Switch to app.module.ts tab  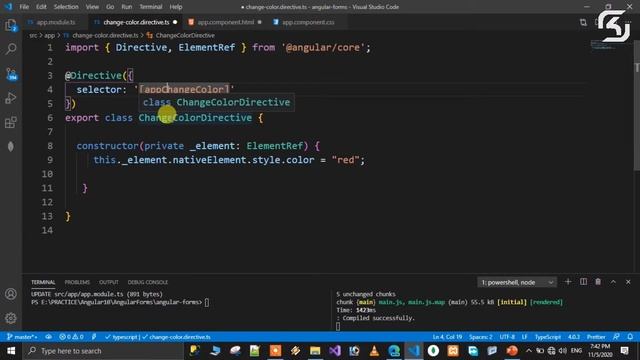pyautogui.click(x=56, y=22)
